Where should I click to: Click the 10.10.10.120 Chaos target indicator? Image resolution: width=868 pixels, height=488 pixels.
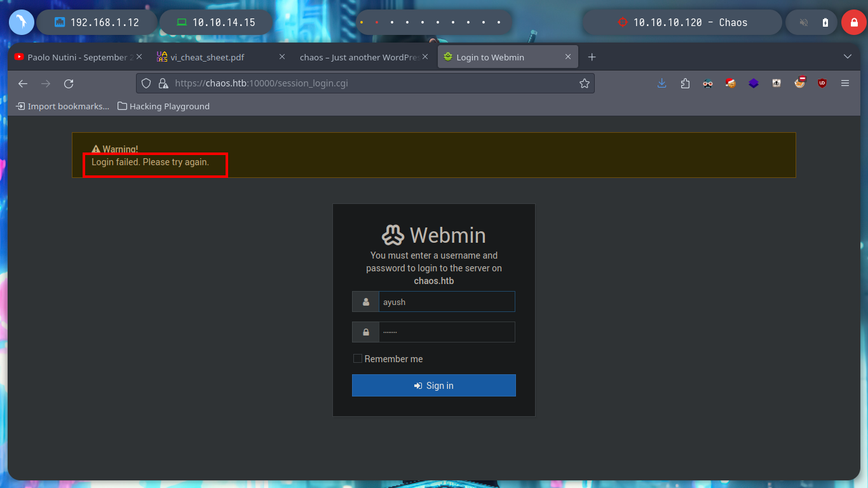point(683,22)
